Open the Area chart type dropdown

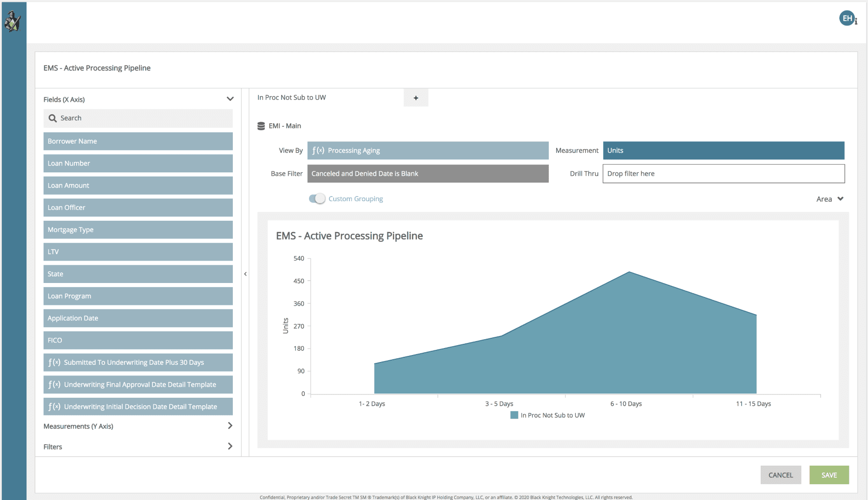[830, 199]
